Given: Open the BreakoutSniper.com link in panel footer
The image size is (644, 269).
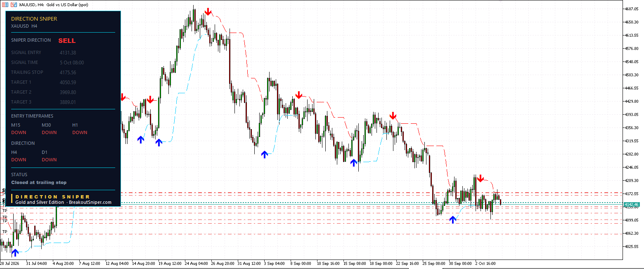Looking at the screenshot, I should pyautogui.click(x=90, y=202).
